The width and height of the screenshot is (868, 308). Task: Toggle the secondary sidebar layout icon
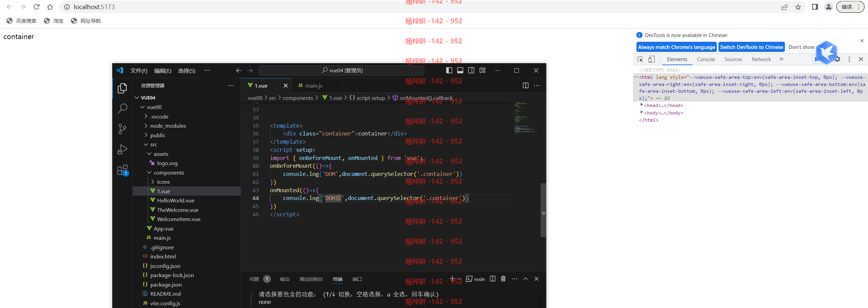pos(471,70)
